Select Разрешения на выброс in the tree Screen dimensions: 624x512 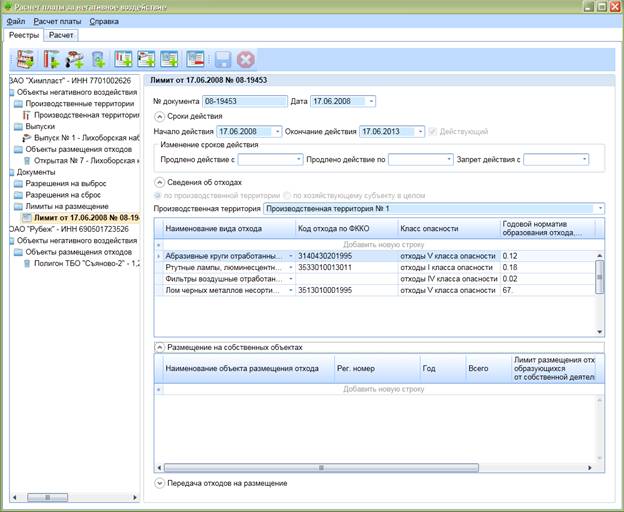(66, 184)
